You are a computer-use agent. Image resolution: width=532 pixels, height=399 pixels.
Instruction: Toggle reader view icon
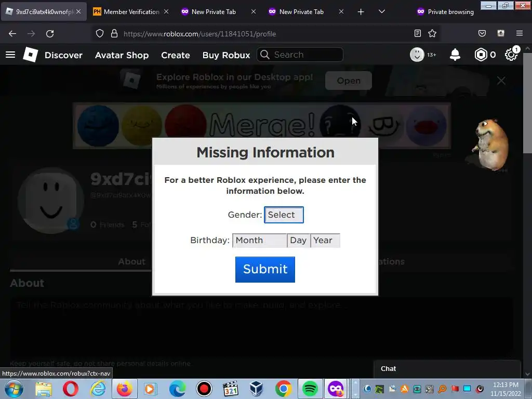(x=418, y=33)
